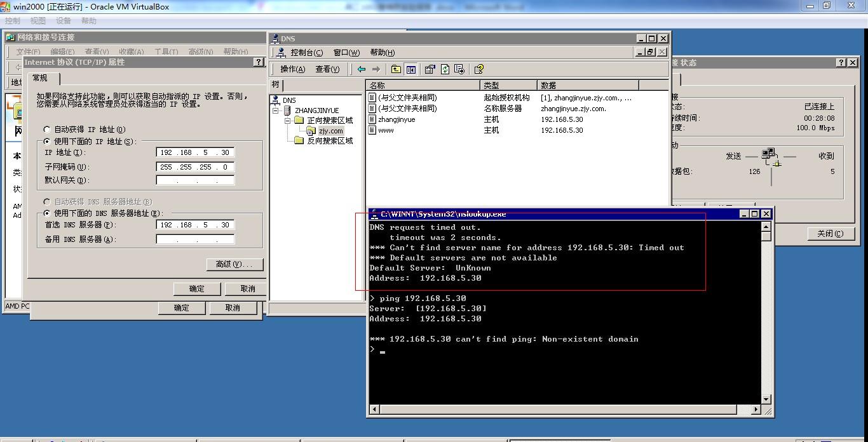The width and height of the screenshot is (868, 442).
Task: Click the Forward arrow in DNS toolbar
Action: (376, 69)
